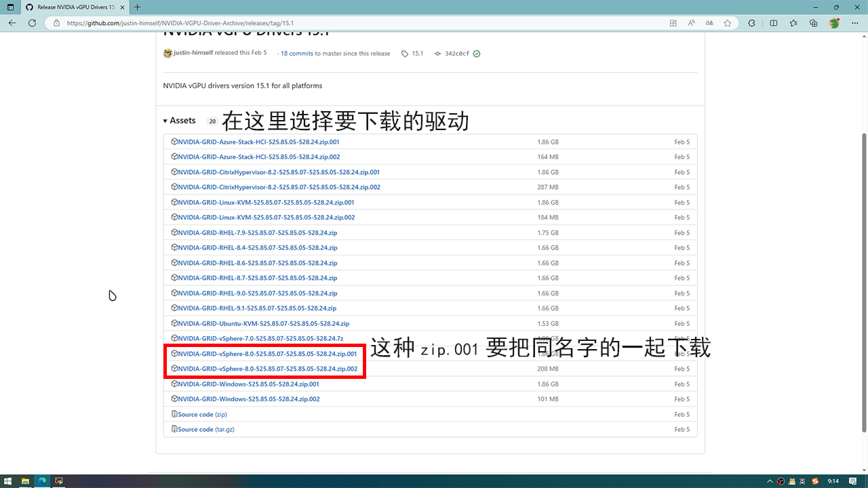Activate the Read Aloud icon
The width and height of the screenshot is (868, 488).
click(x=691, y=22)
